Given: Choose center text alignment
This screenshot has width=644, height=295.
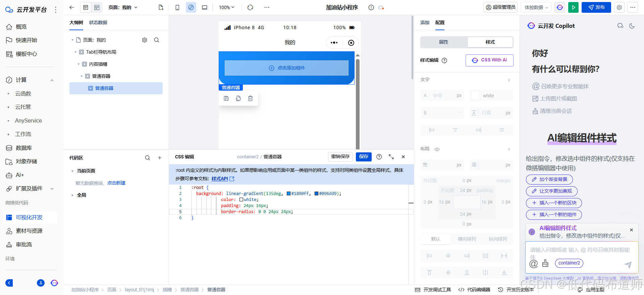Looking at the screenshot, I should (455, 130).
